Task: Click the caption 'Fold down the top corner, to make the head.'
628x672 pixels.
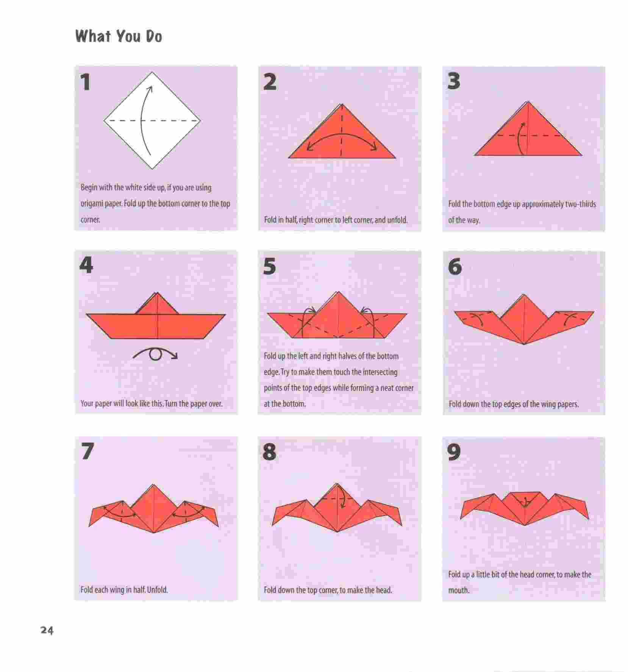Action: tap(328, 590)
